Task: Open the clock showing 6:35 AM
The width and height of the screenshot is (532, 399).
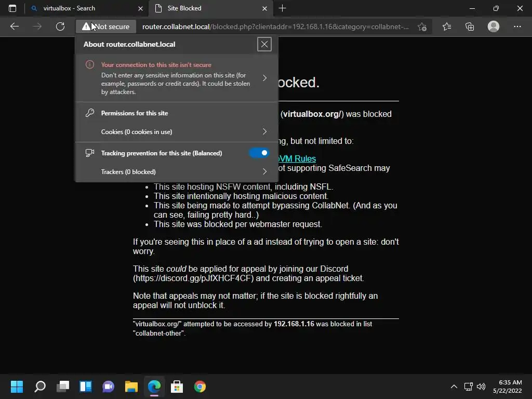Action: 507,387
